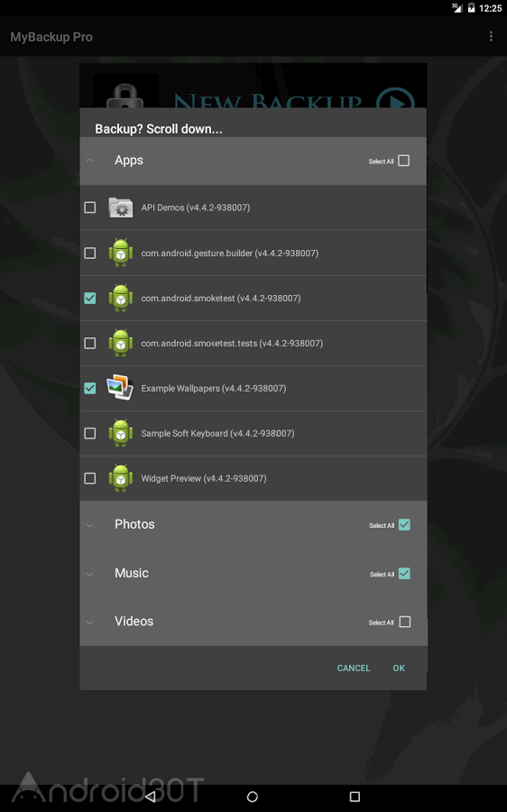Expand the Photos section chevron

coord(89,525)
